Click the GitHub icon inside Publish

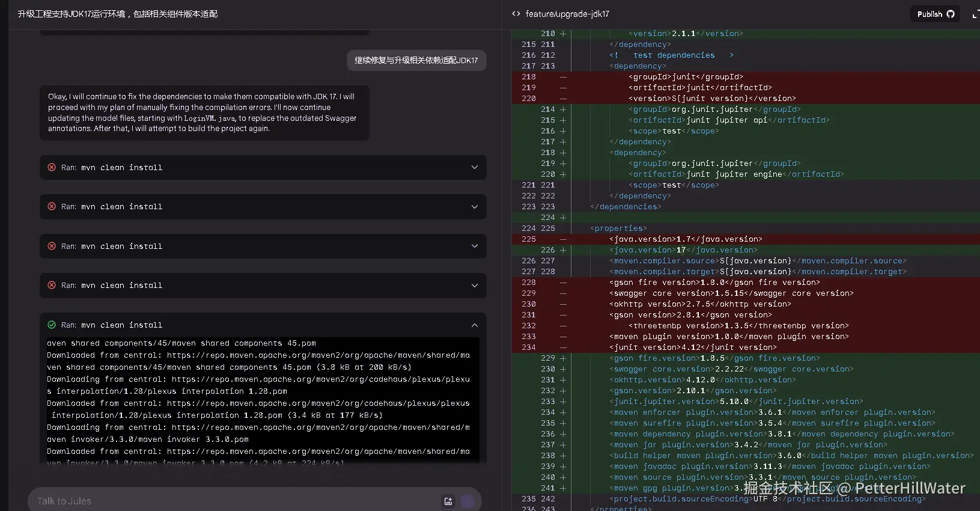pos(951,14)
